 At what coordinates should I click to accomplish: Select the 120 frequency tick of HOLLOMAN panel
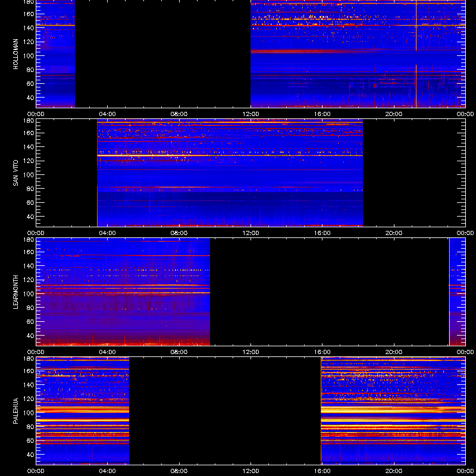[x=30, y=42]
